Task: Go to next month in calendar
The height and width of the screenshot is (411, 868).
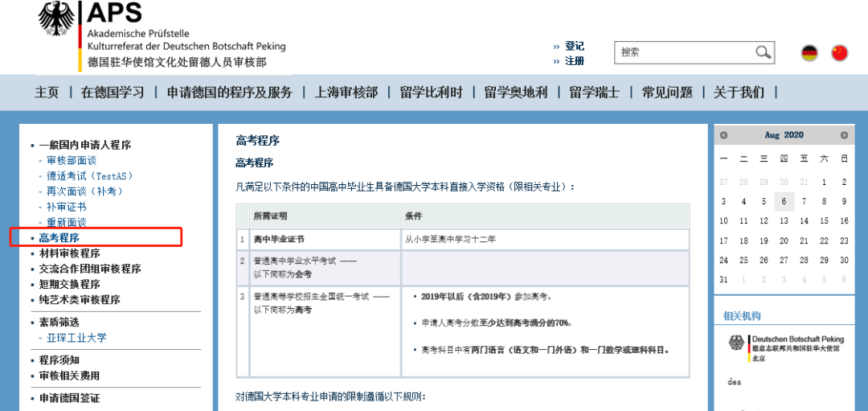Action: pyautogui.click(x=844, y=135)
